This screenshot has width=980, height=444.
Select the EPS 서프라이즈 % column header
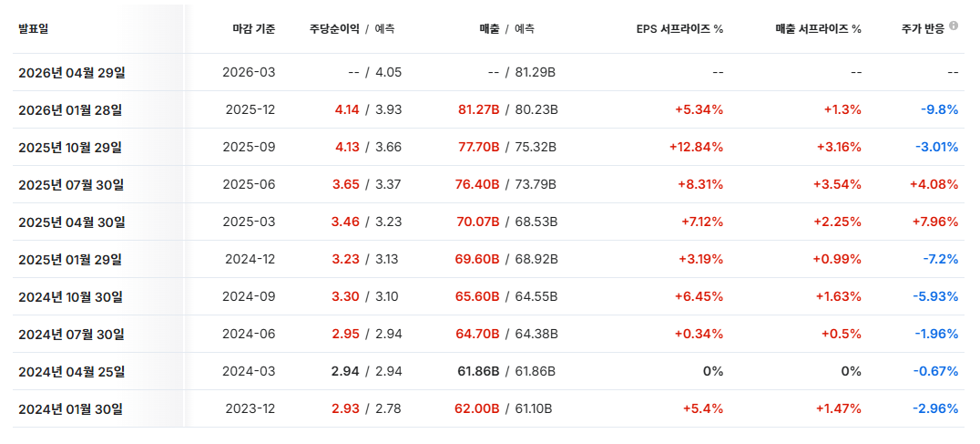(679, 28)
